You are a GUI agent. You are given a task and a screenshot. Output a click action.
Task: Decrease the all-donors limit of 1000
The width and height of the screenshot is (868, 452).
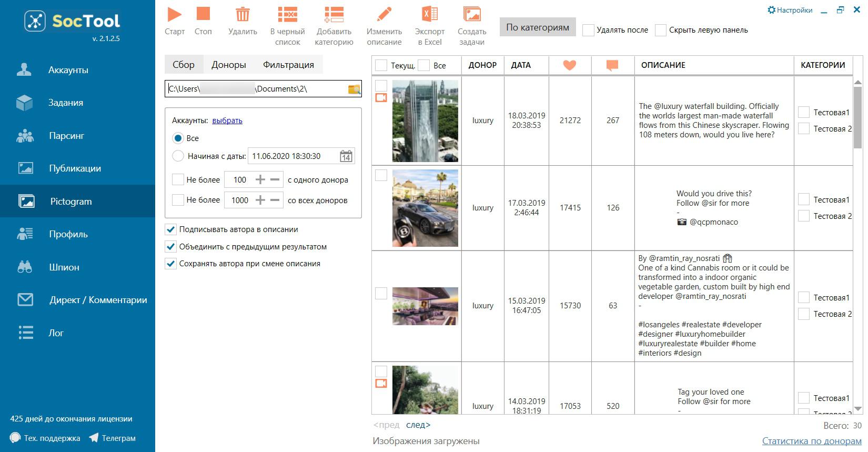tap(275, 200)
